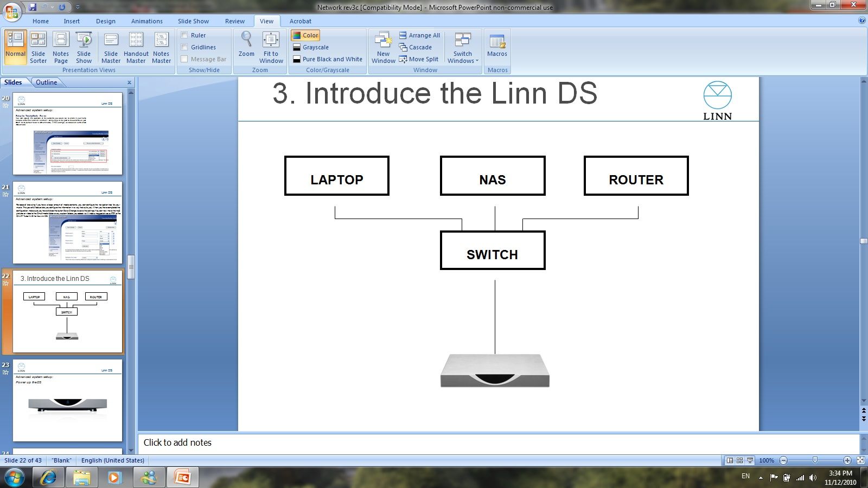Click zoom in plus button
This screenshot has height=488, width=868.
[847, 460]
